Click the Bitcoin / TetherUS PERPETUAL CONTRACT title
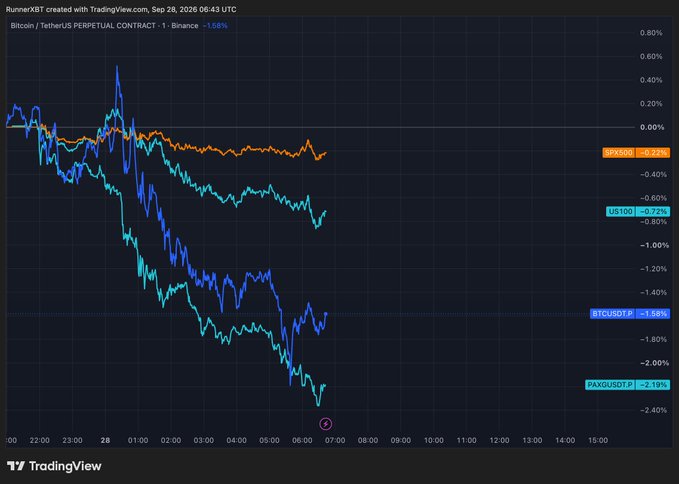Image resolution: width=679 pixels, height=484 pixels. [83, 26]
